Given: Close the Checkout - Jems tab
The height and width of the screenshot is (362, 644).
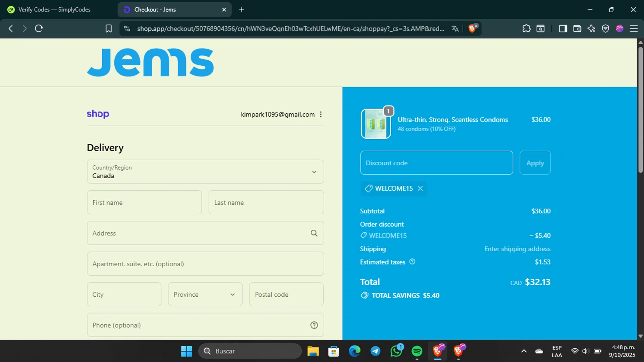Looking at the screenshot, I should tap(224, 9).
